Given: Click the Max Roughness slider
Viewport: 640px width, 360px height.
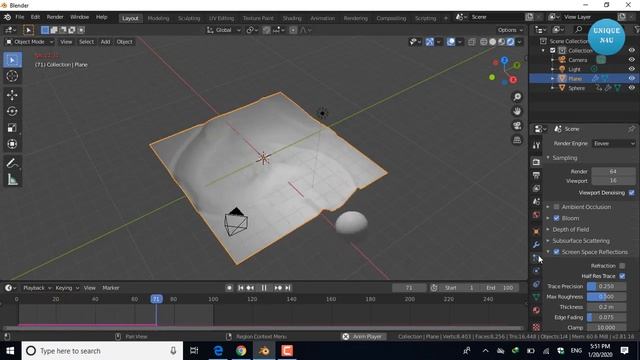Looking at the screenshot, I should 606,297.
